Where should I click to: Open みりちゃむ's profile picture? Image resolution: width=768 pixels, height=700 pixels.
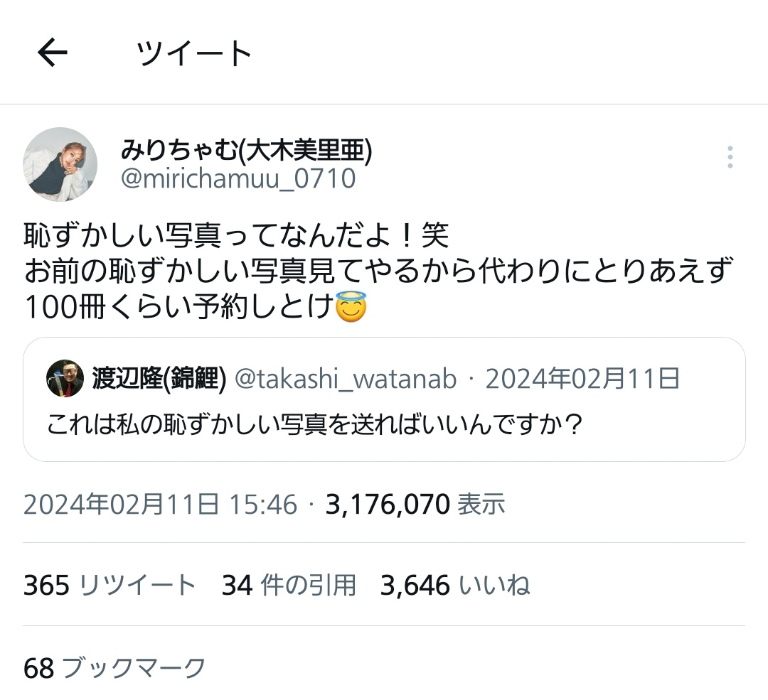pos(60,164)
